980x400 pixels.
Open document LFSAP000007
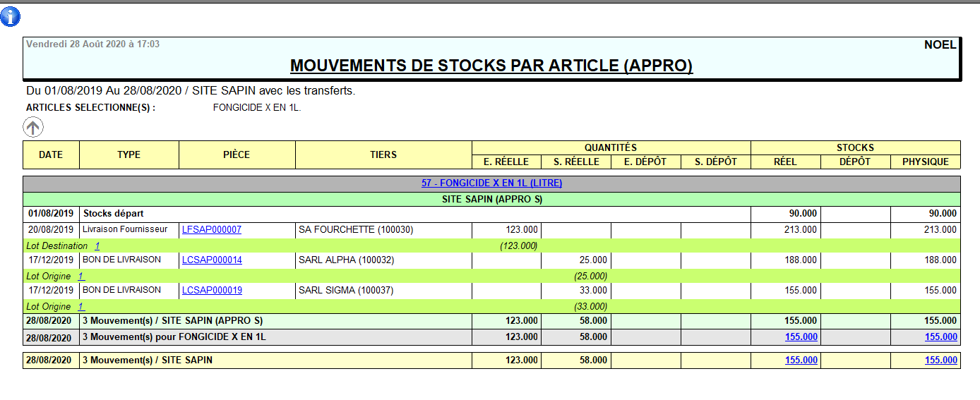[212, 230]
